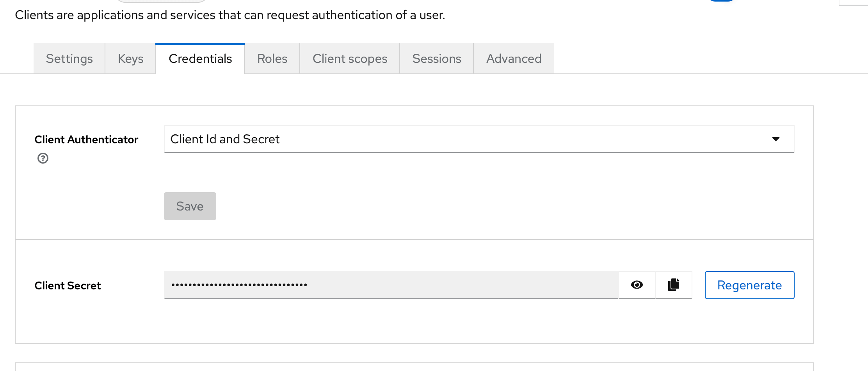Click the clients description text
Screen dimensions: 868x371
(x=230, y=15)
